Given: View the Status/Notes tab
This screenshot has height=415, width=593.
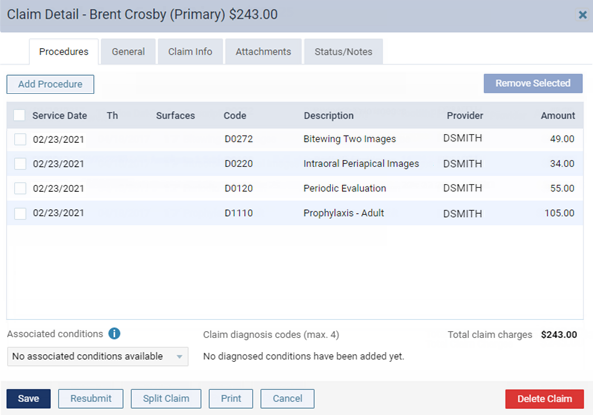Looking at the screenshot, I should click(x=343, y=52).
